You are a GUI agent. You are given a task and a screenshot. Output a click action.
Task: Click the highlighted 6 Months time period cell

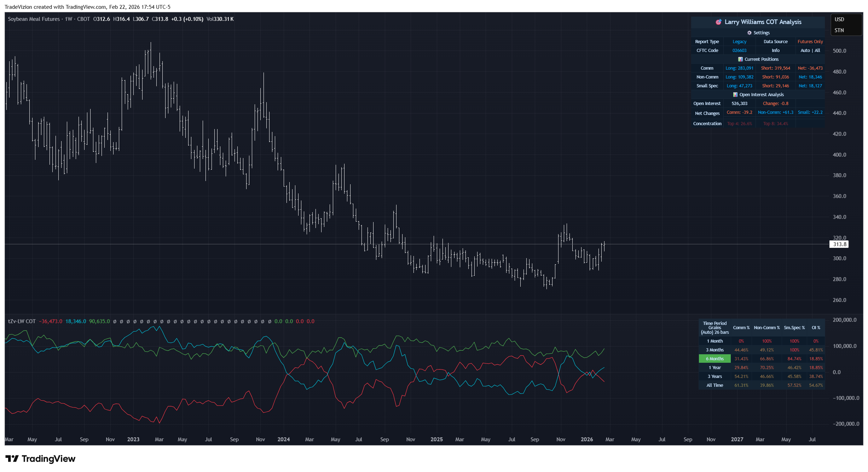pyautogui.click(x=714, y=359)
